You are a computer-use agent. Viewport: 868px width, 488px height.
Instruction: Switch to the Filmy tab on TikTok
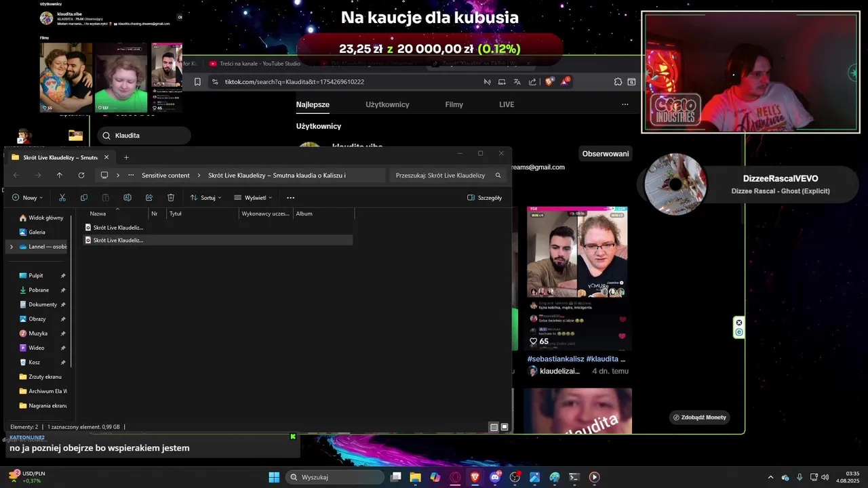454,104
